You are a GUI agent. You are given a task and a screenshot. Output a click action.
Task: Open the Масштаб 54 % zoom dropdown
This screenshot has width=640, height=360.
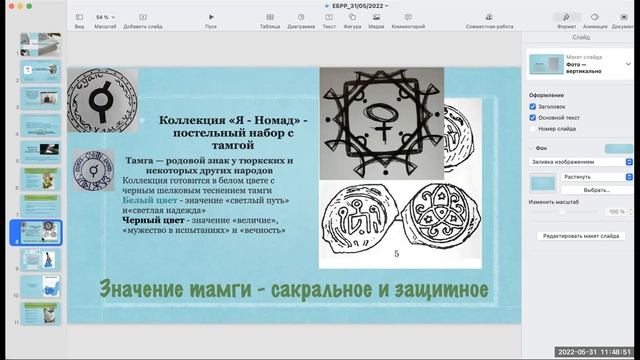(x=105, y=17)
